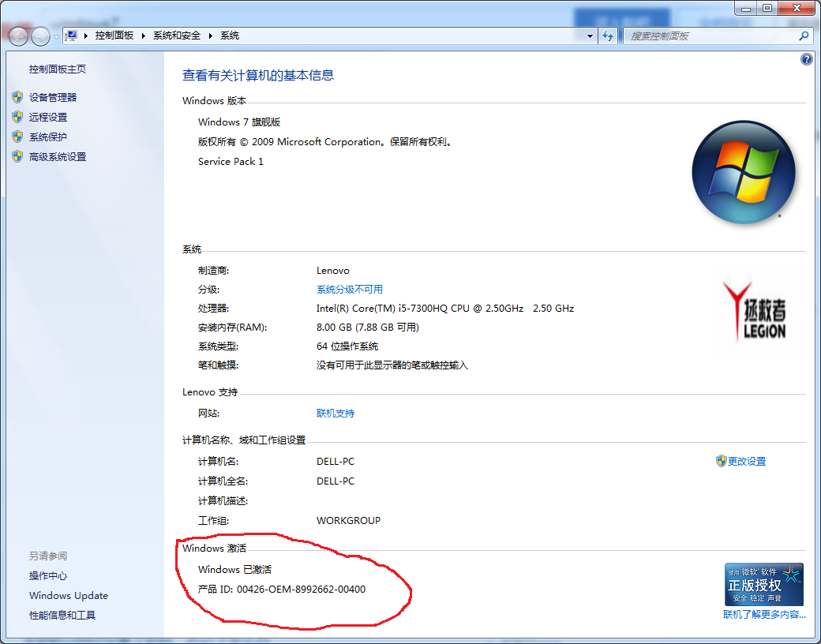821x644 pixels.
Task: Click the 正版授权 genuine Microsoft badge
Action: click(764, 585)
